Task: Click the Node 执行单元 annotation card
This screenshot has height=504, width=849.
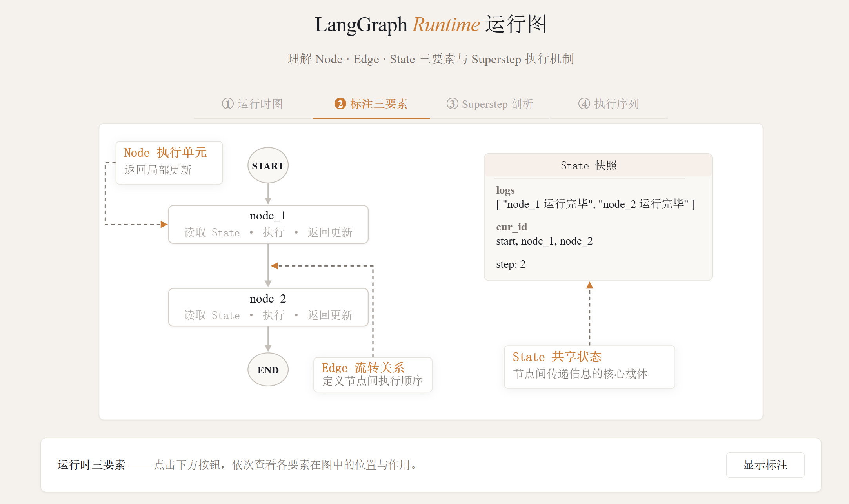Action: [x=169, y=163]
